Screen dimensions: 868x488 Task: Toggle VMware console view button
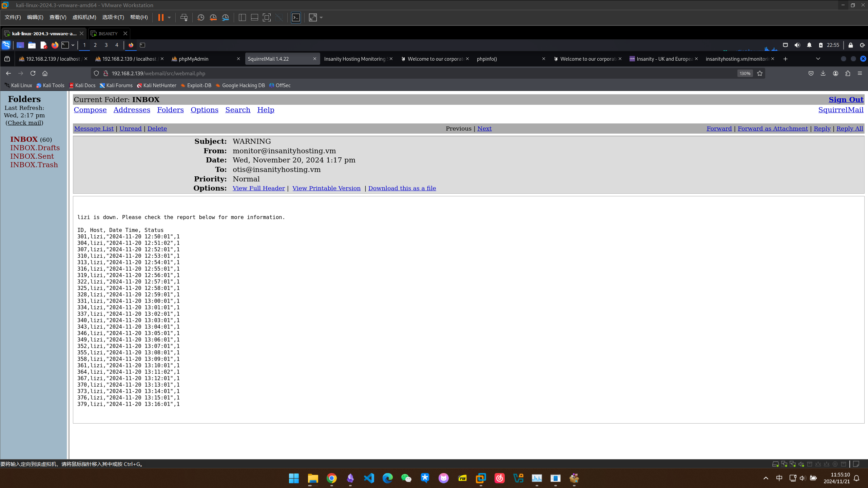pos(296,18)
